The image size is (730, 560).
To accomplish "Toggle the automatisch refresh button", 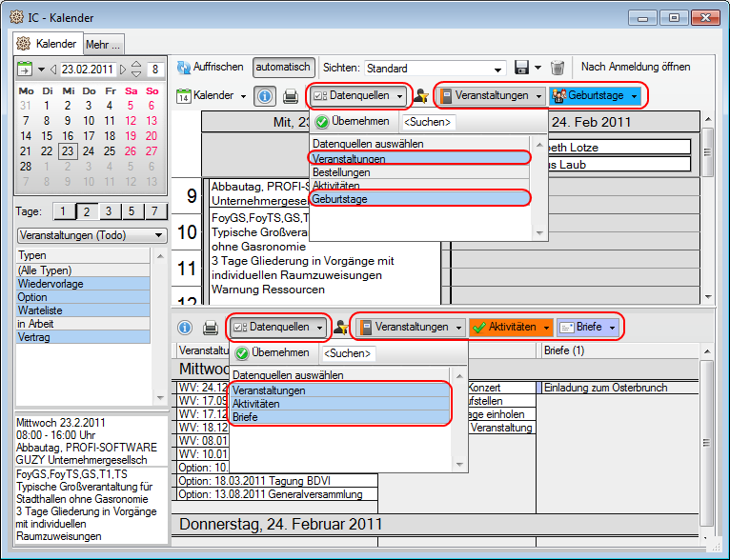I will (283, 68).
